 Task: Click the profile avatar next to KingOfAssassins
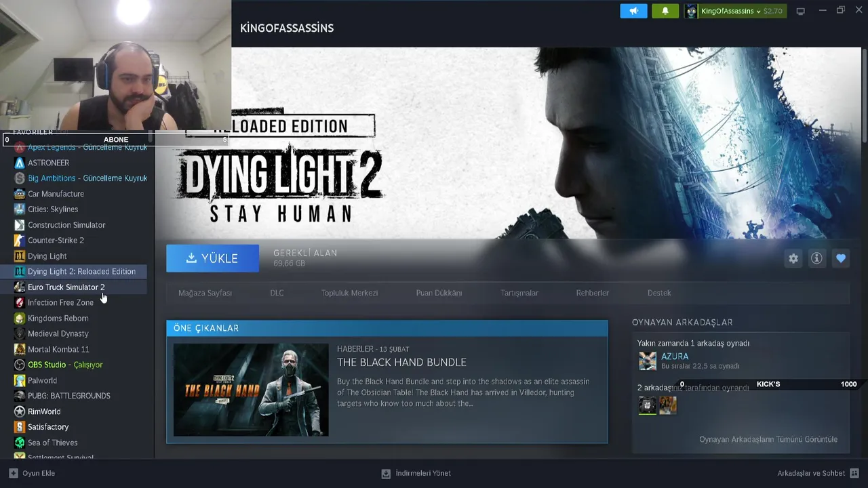pyautogui.click(x=691, y=11)
